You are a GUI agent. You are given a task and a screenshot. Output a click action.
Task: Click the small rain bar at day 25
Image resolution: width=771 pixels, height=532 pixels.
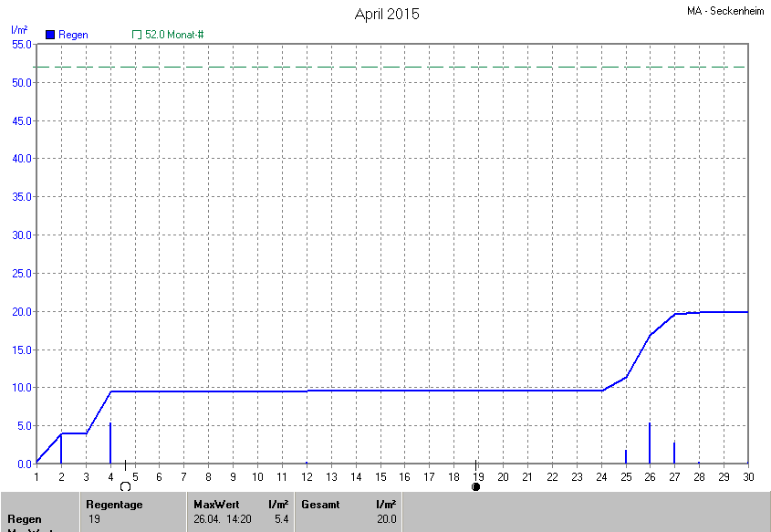pyautogui.click(x=626, y=456)
